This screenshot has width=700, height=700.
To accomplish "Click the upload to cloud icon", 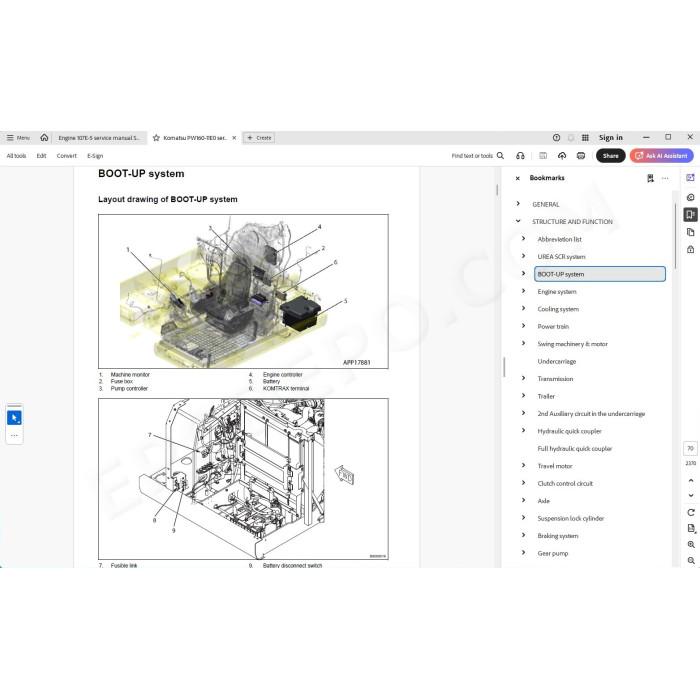I will (562, 155).
